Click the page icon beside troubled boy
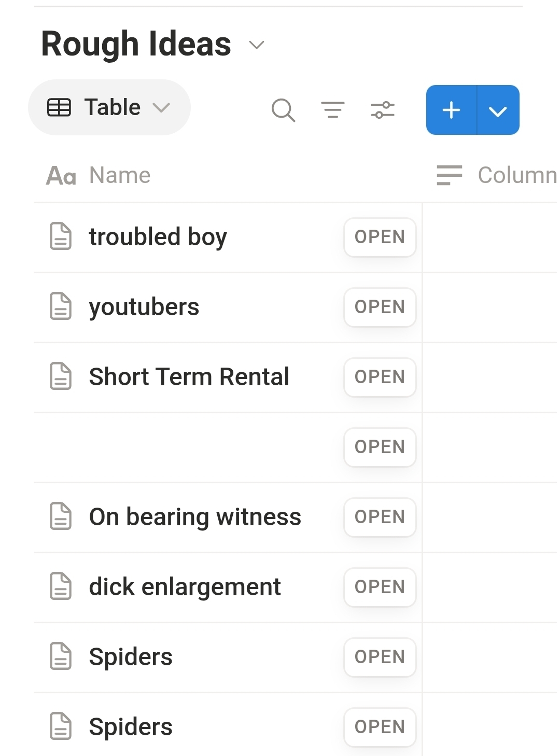This screenshot has height=756, width=560. [61, 236]
